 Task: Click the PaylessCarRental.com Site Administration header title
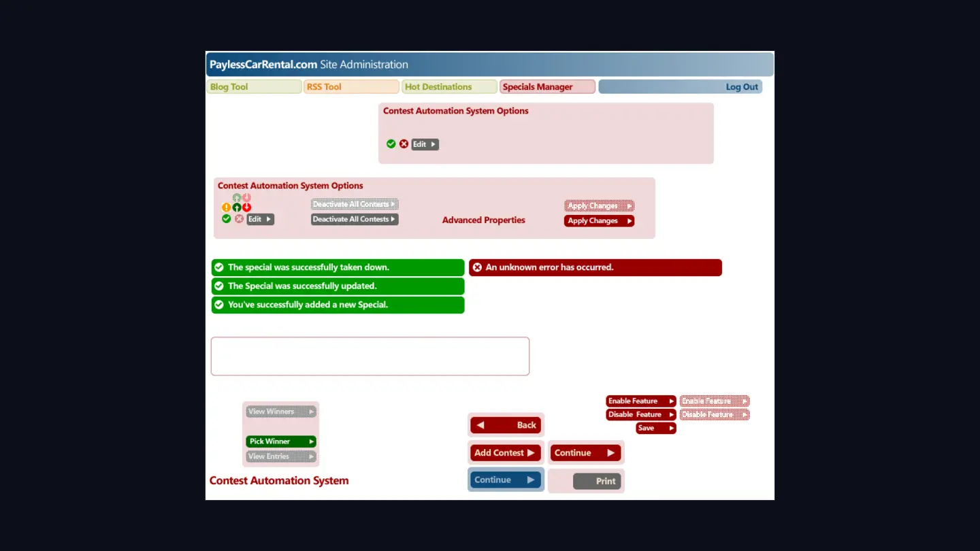coord(309,65)
